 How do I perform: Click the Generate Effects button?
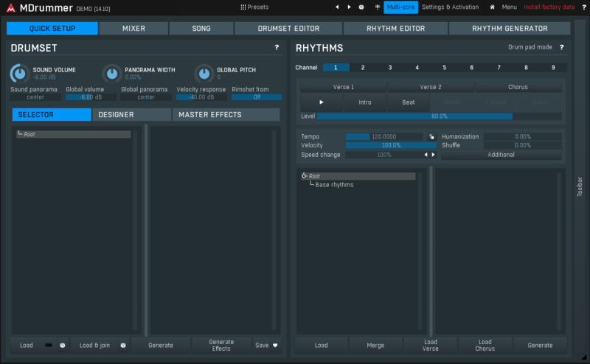point(221,345)
